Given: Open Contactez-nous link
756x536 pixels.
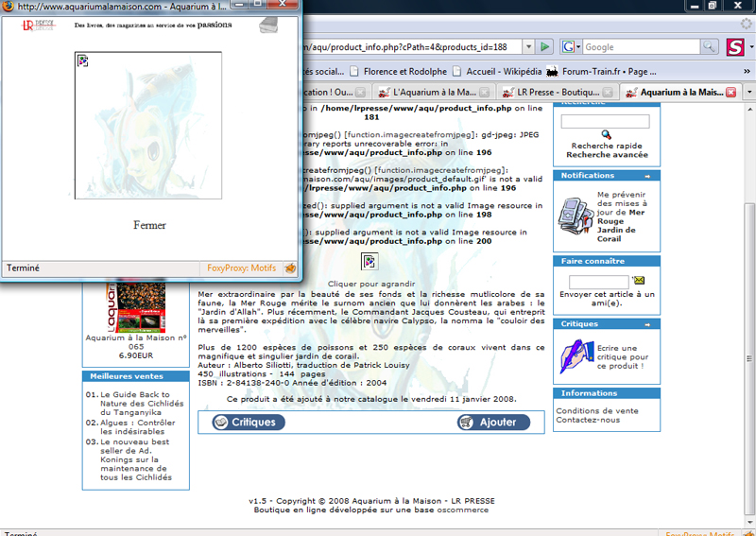Looking at the screenshot, I should tap(588, 421).
